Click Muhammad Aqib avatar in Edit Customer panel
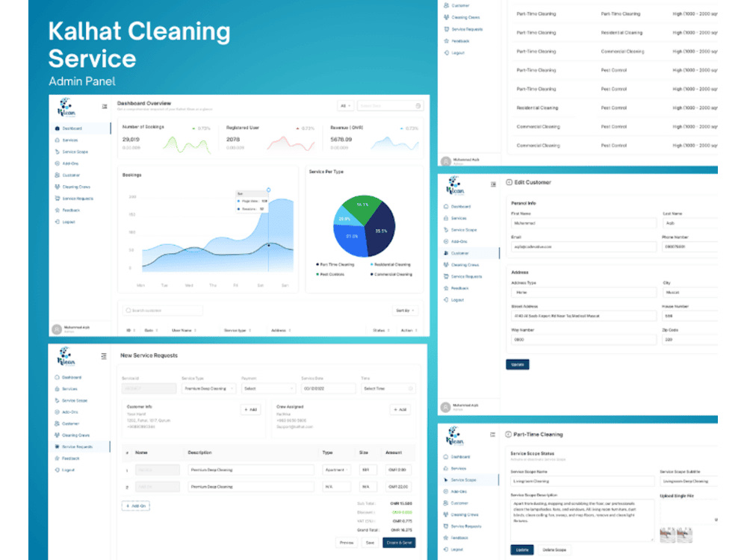Image resolution: width=747 pixels, height=560 pixels. [x=445, y=407]
